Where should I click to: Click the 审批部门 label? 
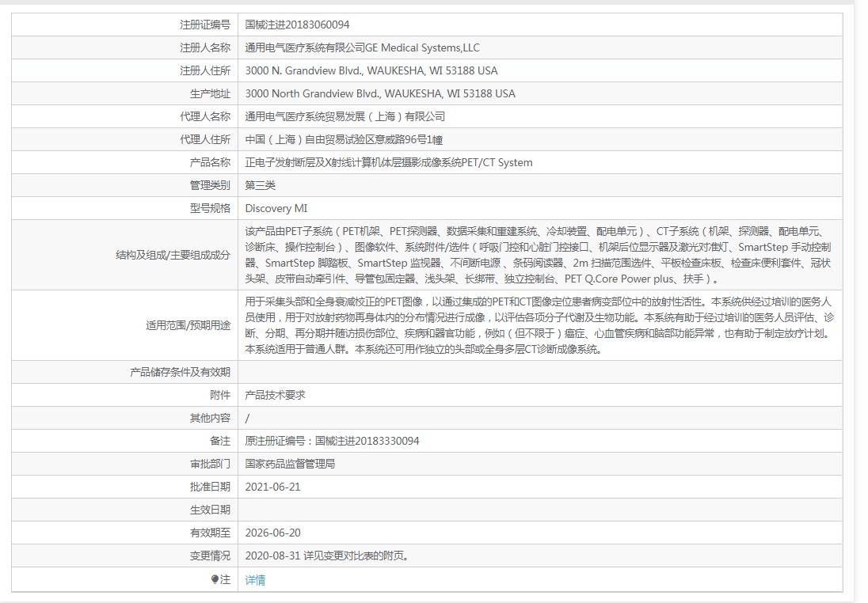210,465
